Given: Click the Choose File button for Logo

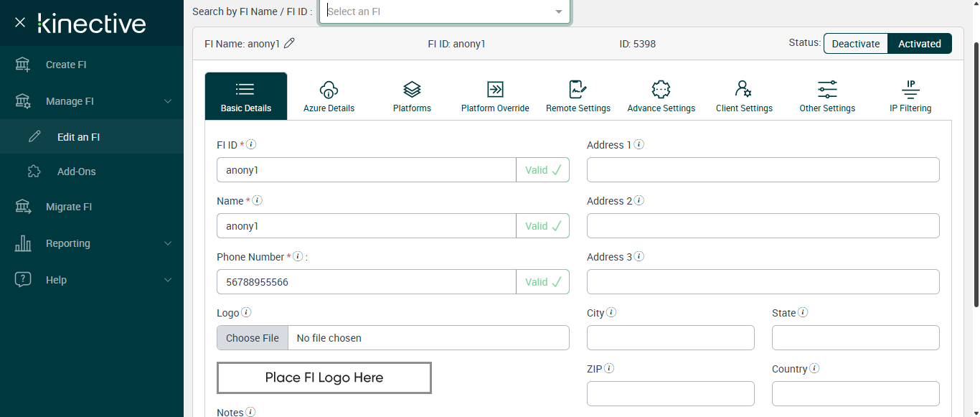Looking at the screenshot, I should pos(253,338).
